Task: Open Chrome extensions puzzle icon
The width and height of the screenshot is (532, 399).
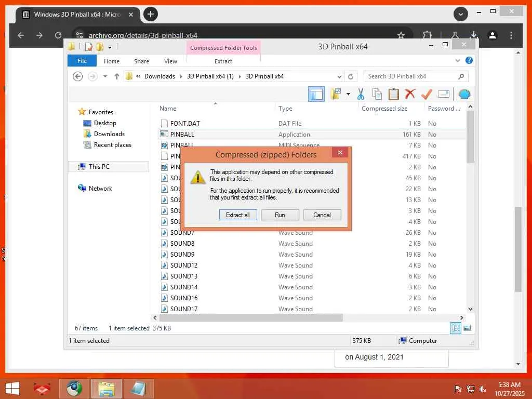Action: tap(427, 35)
